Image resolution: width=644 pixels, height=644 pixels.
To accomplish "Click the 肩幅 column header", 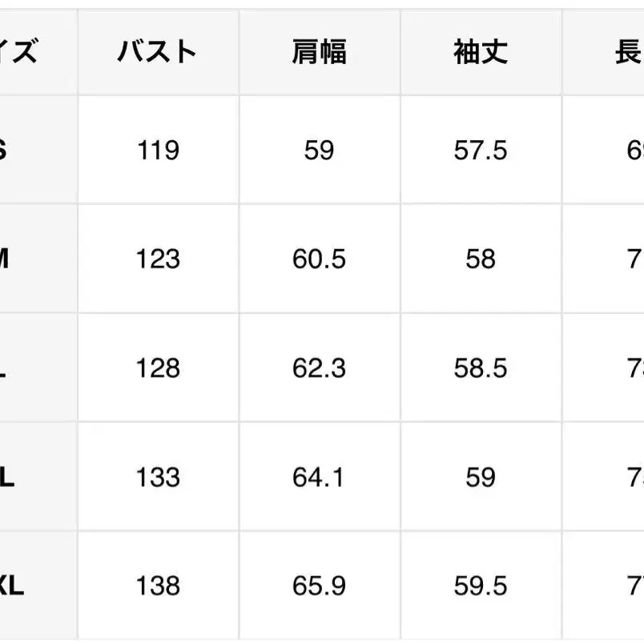I will coord(319,53).
